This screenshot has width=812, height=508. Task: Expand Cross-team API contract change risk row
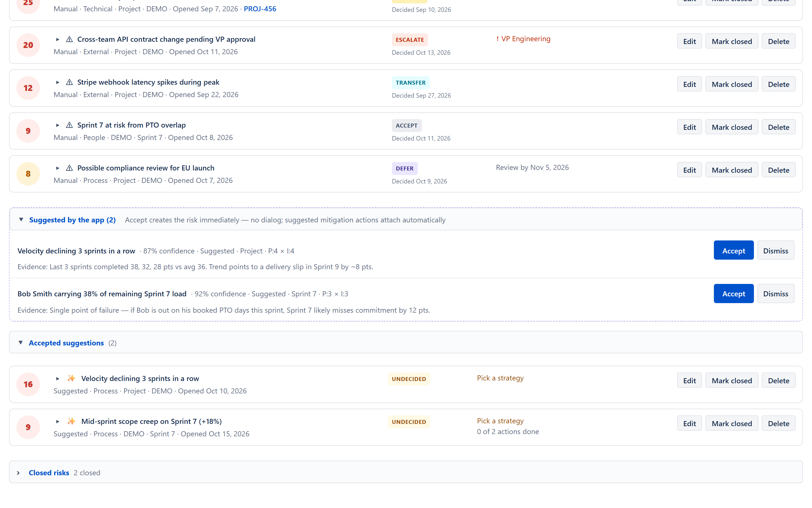[x=58, y=40]
